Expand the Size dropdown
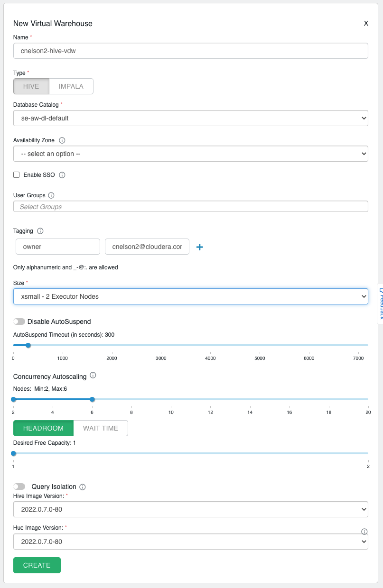Image resolution: width=383 pixels, height=588 pixels. click(191, 296)
